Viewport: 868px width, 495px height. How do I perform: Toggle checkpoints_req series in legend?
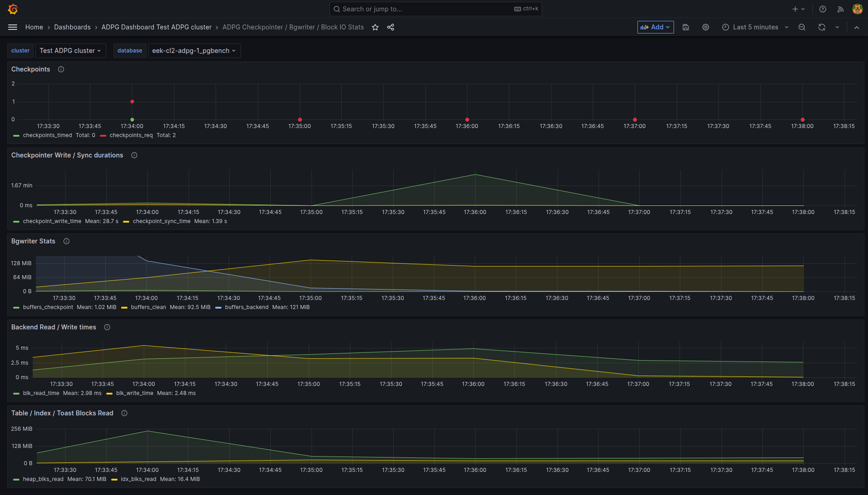(131, 135)
